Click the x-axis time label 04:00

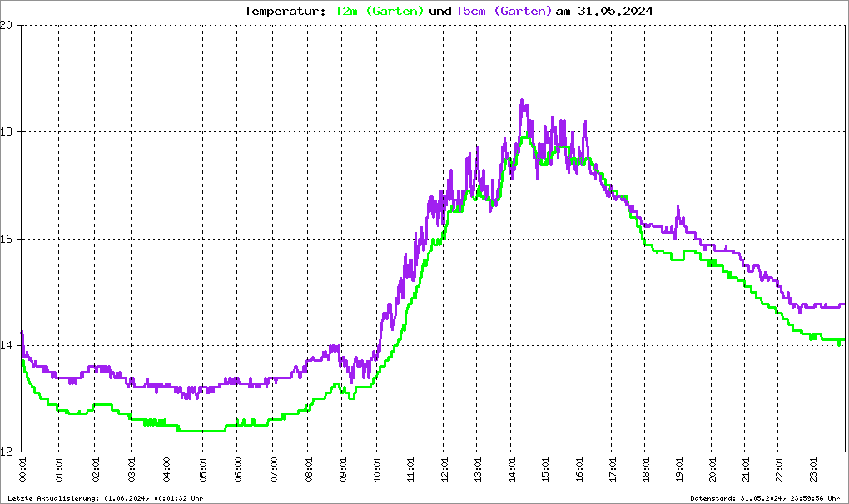166,469
